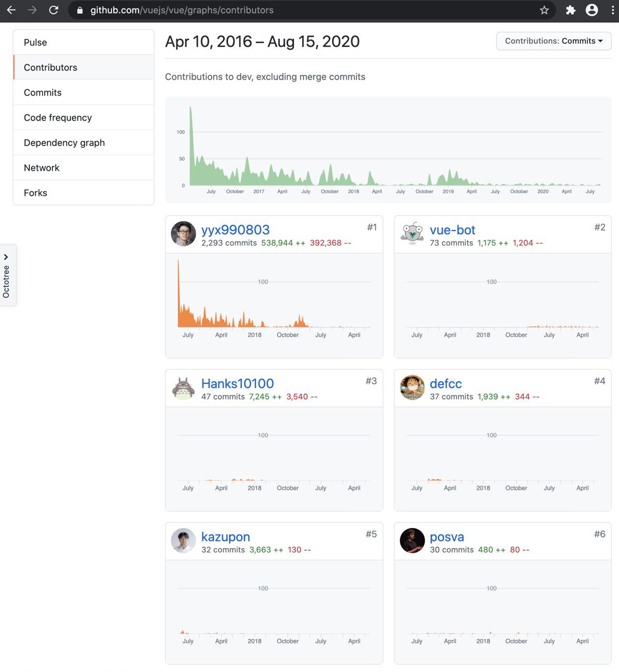This screenshot has height=672, width=619.
Task: Open Dependency graph in the sidebar
Action: [x=83, y=143]
